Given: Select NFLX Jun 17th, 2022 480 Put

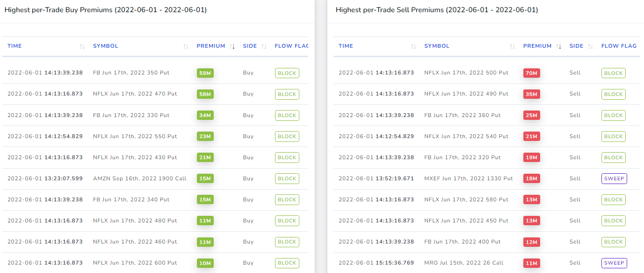Looking at the screenshot, I should (x=135, y=220).
